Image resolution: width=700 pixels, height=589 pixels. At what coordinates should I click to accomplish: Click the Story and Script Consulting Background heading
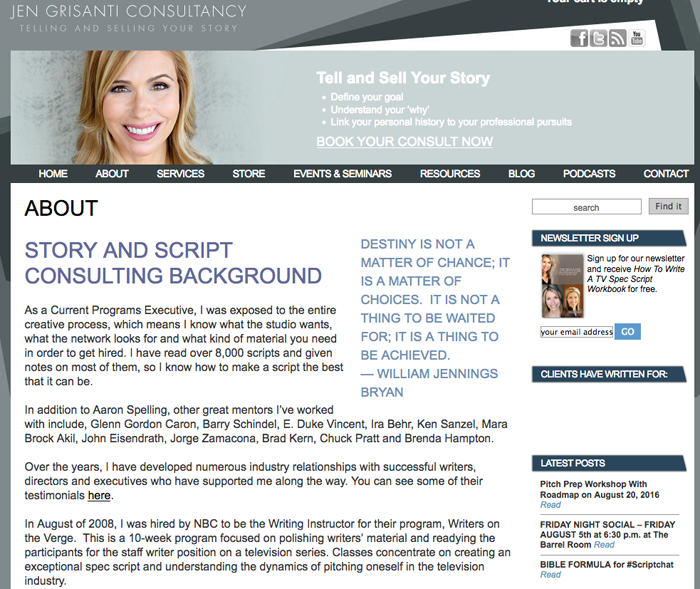173,263
